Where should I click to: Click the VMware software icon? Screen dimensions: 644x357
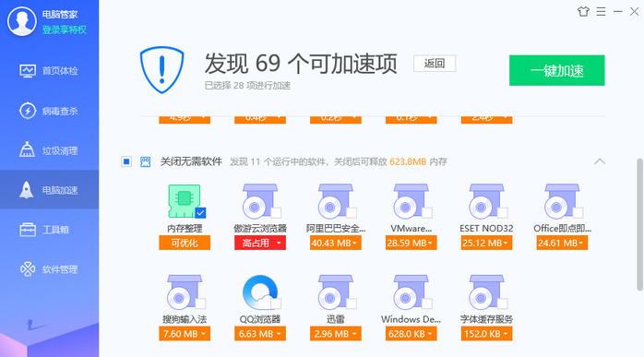click(x=411, y=201)
